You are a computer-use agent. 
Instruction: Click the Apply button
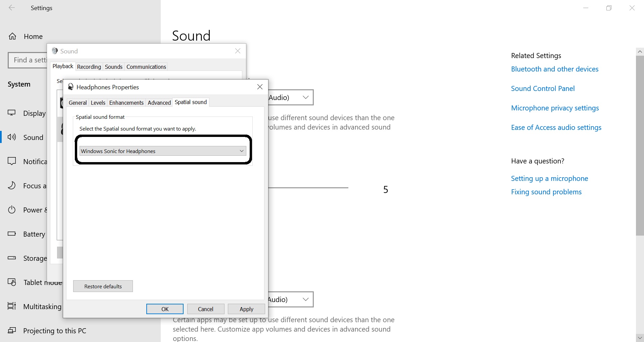pyautogui.click(x=246, y=309)
